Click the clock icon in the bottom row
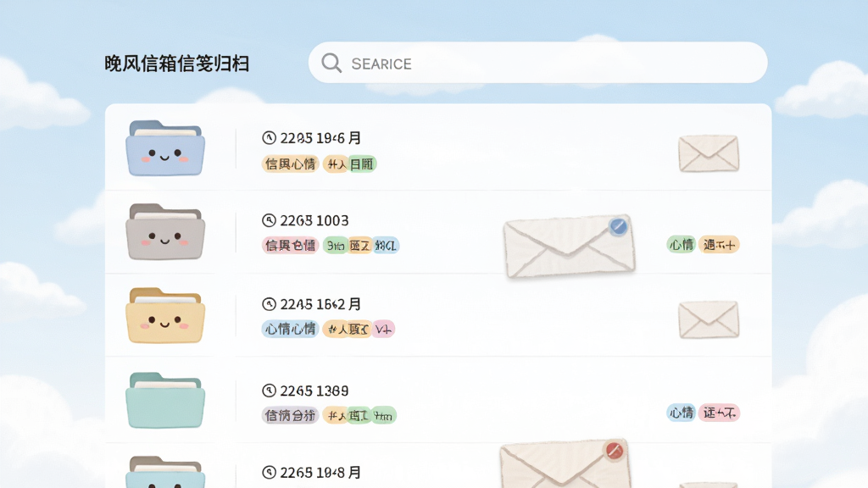 coord(269,472)
